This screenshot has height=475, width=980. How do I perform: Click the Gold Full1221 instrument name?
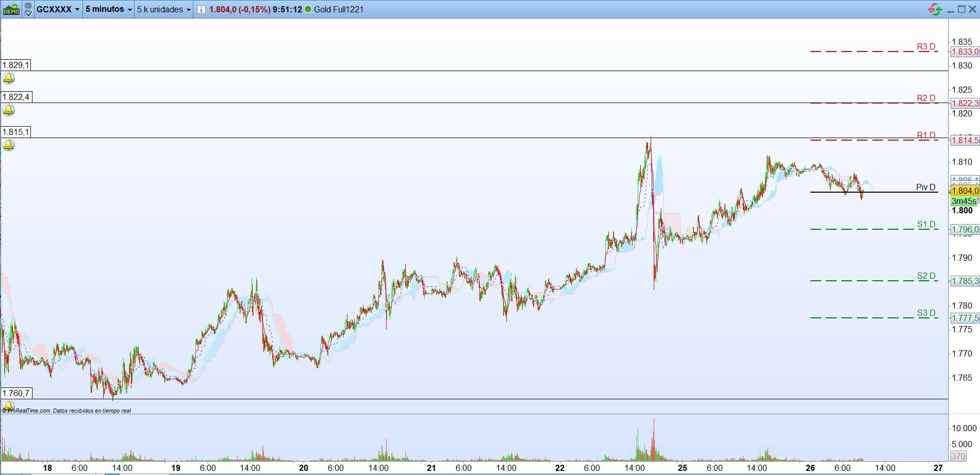pos(339,9)
